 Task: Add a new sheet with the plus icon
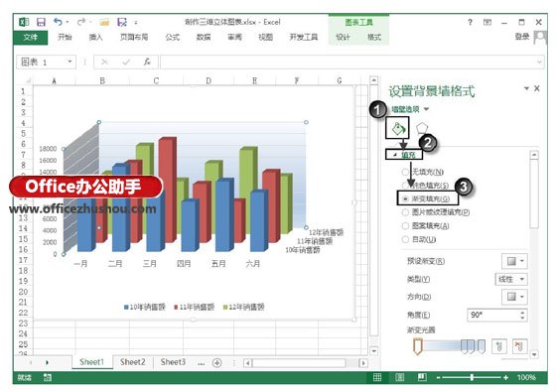pos(216,362)
